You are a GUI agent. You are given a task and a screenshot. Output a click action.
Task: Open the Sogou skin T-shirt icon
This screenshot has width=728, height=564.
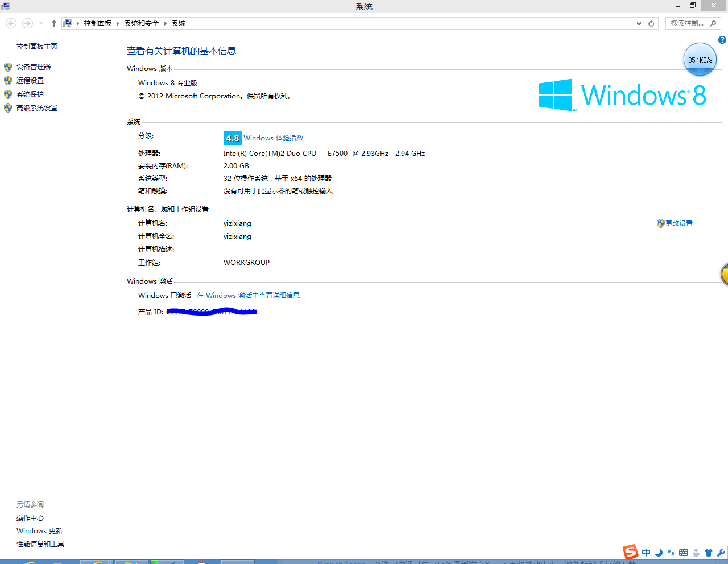coord(709,553)
